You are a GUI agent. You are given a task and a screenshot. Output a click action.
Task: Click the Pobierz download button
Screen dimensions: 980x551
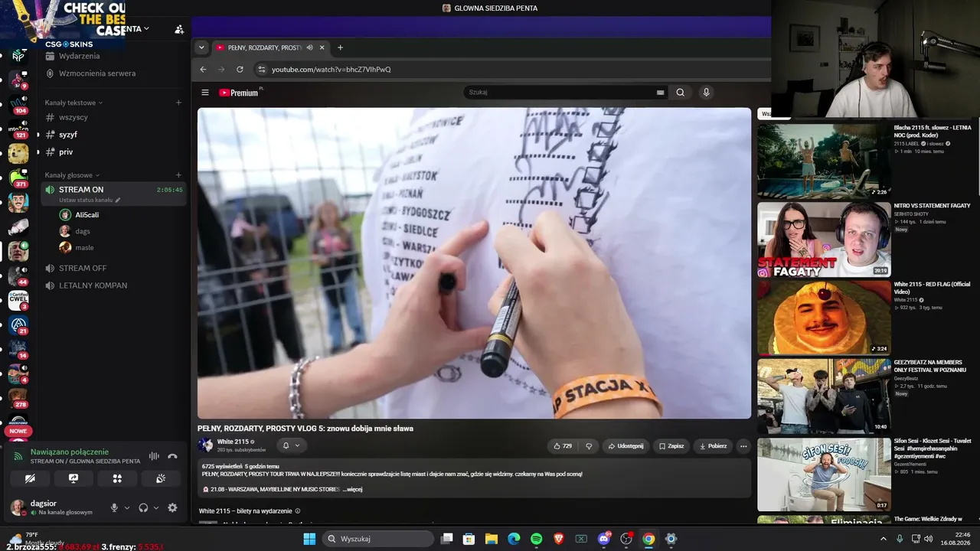(x=714, y=445)
